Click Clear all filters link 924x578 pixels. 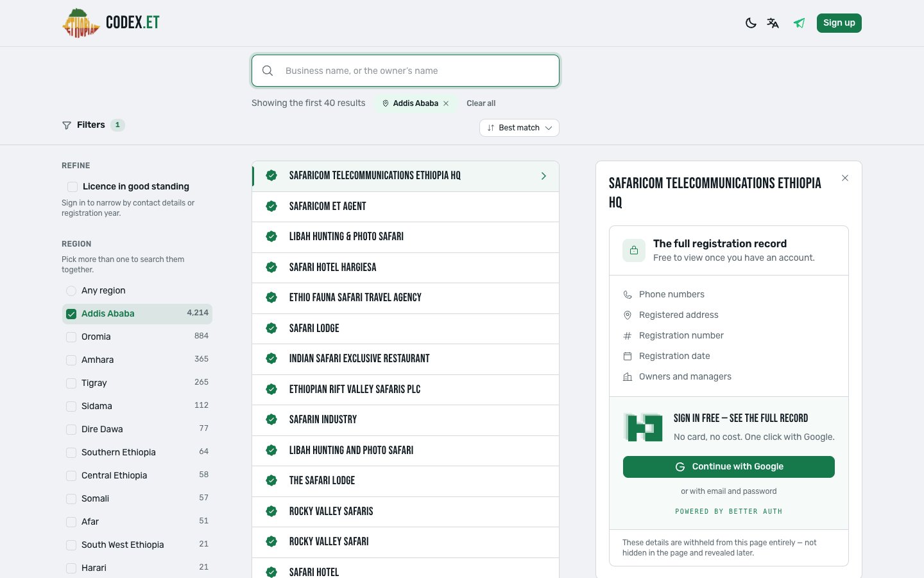coord(481,103)
